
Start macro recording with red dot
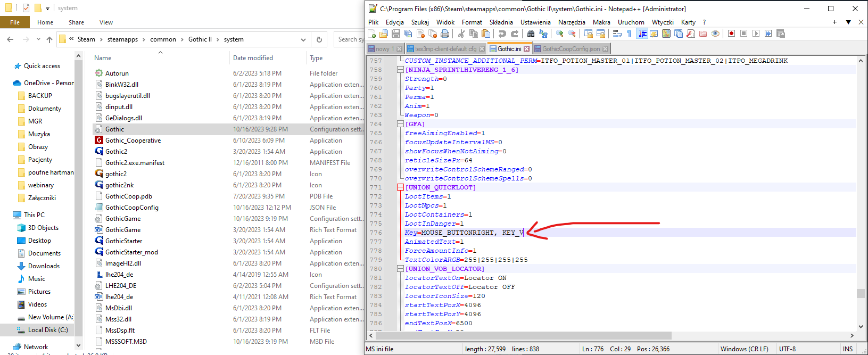point(731,34)
